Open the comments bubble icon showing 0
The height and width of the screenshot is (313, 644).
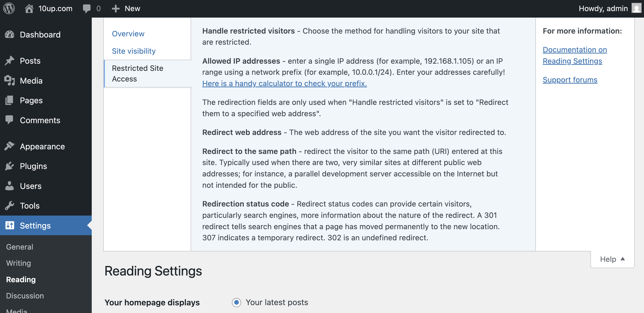coord(87,8)
